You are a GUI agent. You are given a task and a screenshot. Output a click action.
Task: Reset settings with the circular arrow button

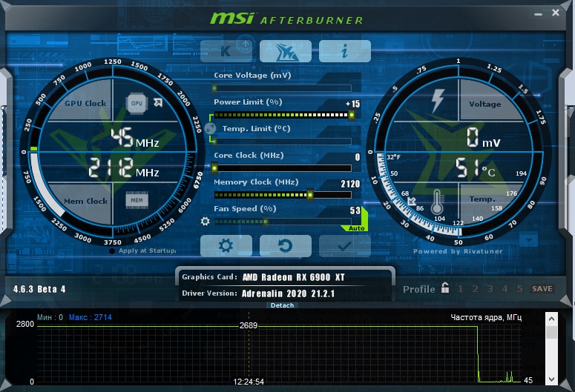(x=286, y=246)
